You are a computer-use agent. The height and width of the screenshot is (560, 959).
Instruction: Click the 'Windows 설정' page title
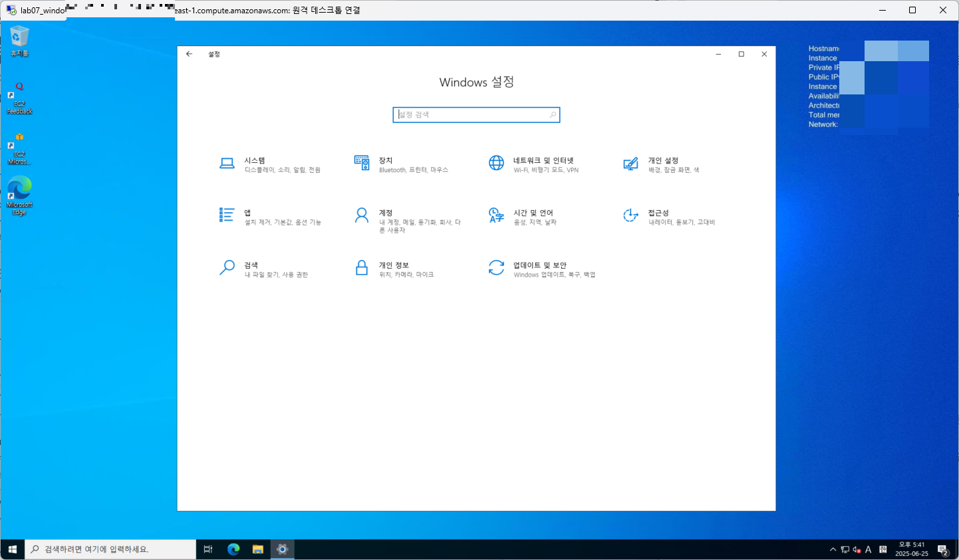point(476,82)
